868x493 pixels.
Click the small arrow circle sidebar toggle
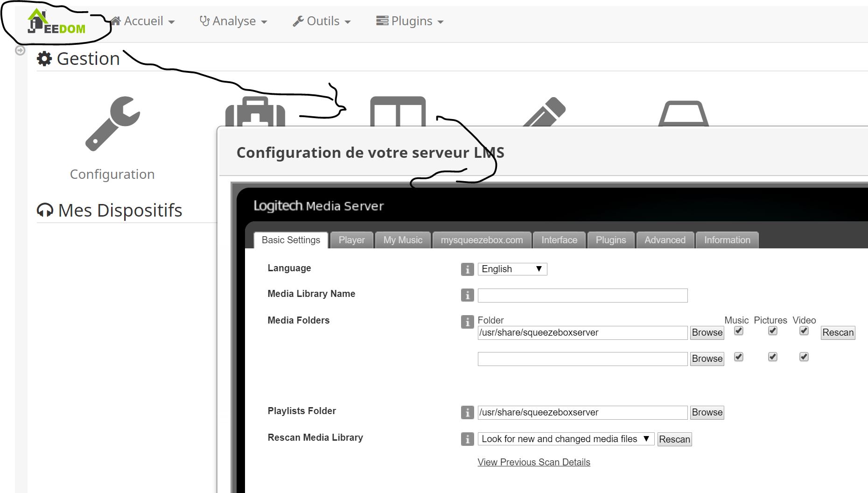tap(20, 50)
